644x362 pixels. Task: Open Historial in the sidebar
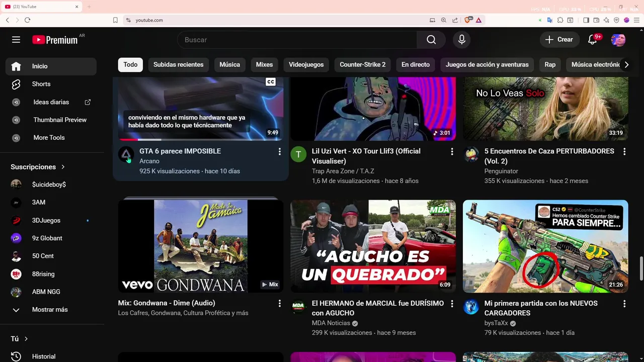(x=51, y=356)
